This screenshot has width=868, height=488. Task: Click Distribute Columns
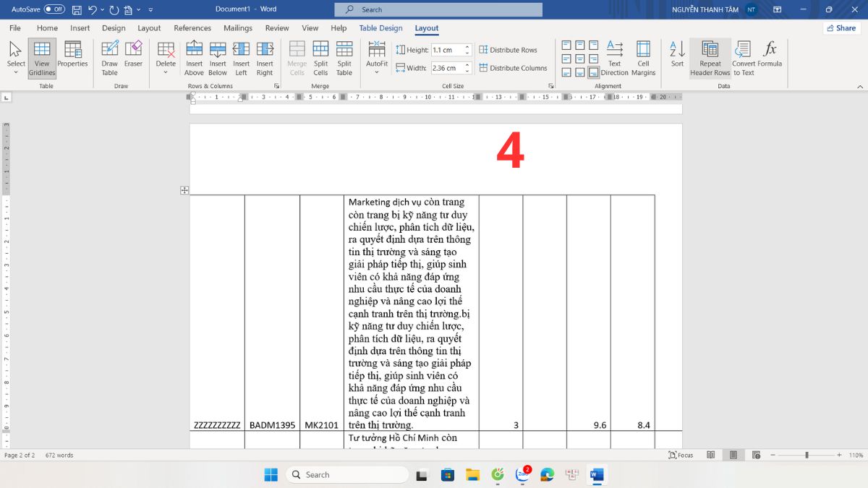(514, 68)
